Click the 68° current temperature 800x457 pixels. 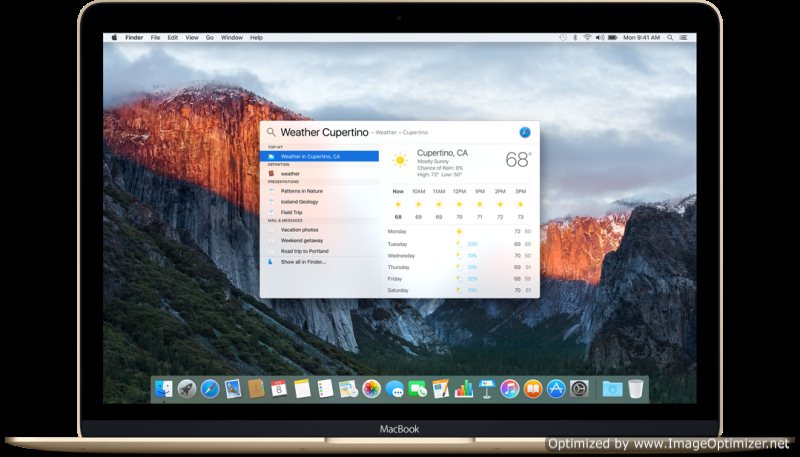(x=518, y=160)
